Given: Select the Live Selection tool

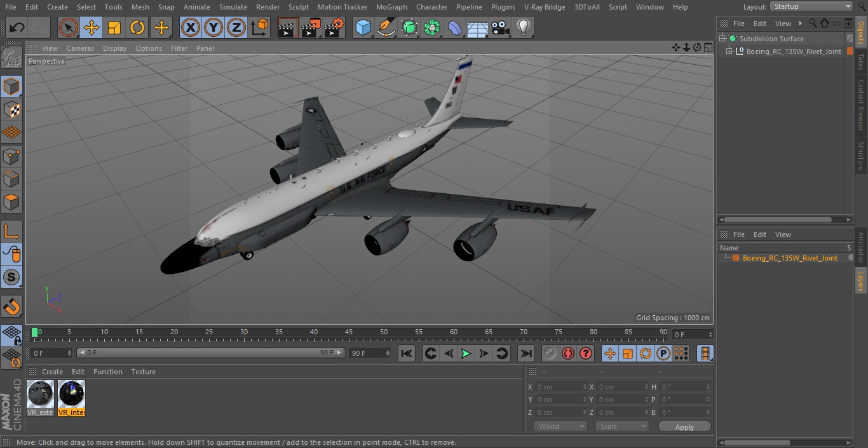Looking at the screenshot, I should [x=68, y=27].
